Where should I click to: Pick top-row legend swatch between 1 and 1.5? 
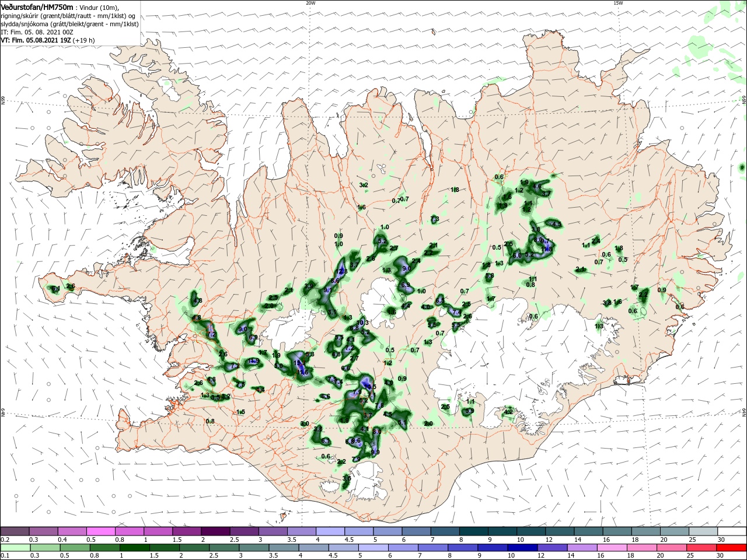coord(158,531)
